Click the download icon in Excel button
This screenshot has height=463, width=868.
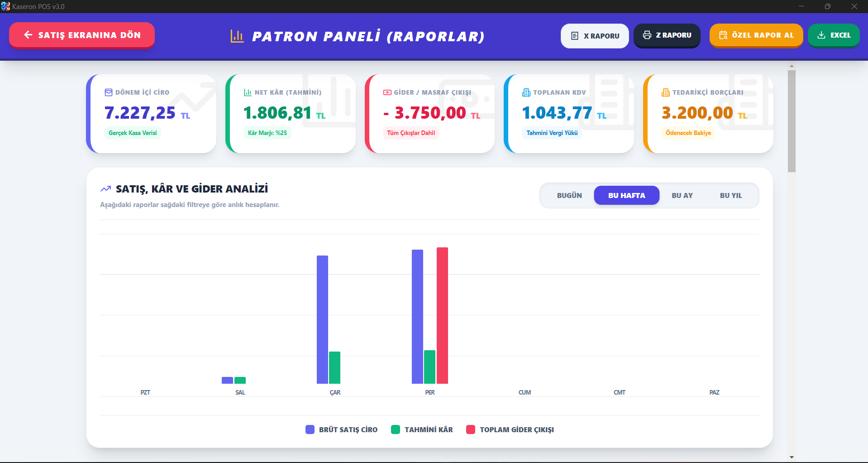click(x=821, y=35)
